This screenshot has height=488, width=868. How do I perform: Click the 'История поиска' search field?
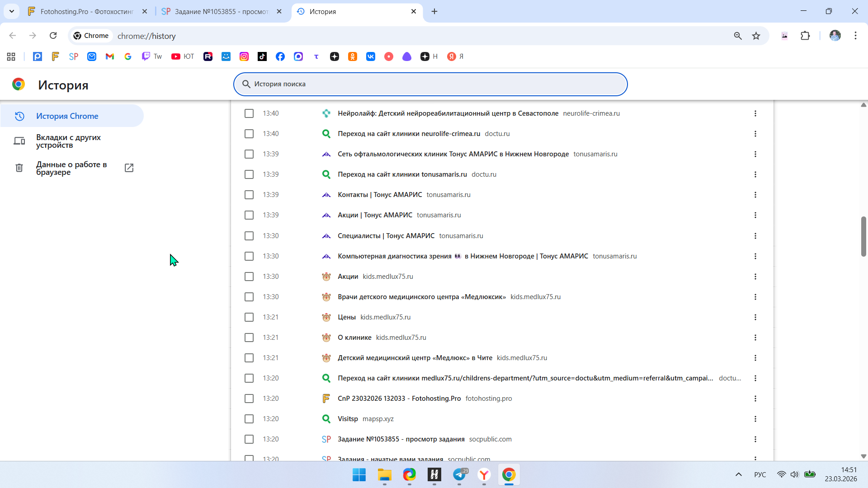click(430, 84)
